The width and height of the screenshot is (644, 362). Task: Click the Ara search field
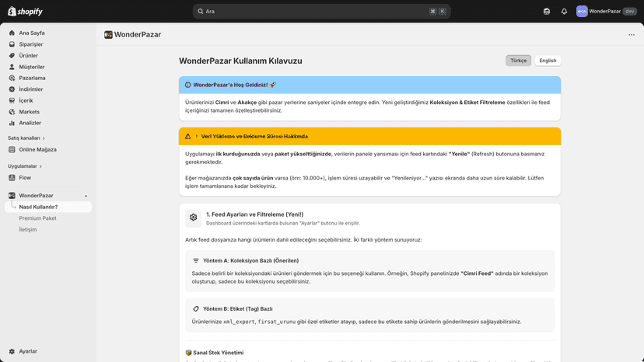[321, 12]
